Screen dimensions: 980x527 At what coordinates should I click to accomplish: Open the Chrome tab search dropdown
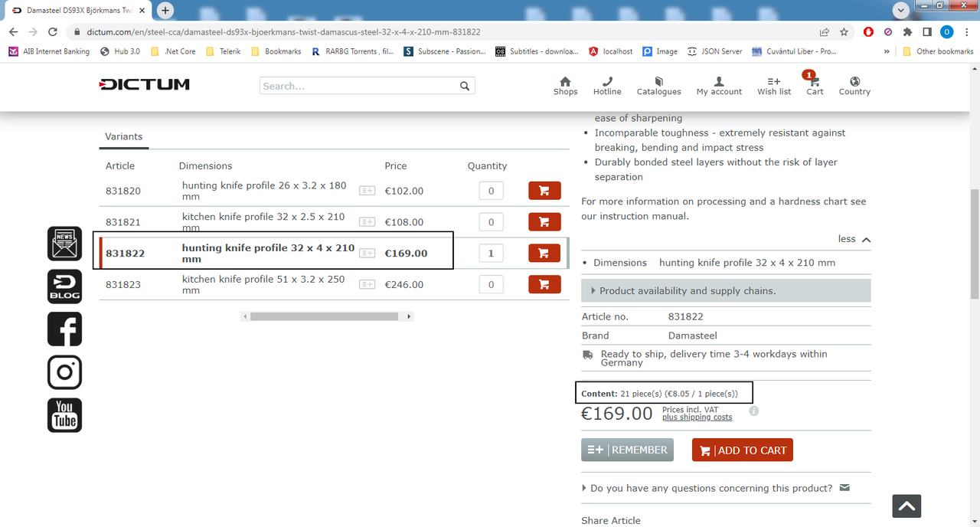901,10
